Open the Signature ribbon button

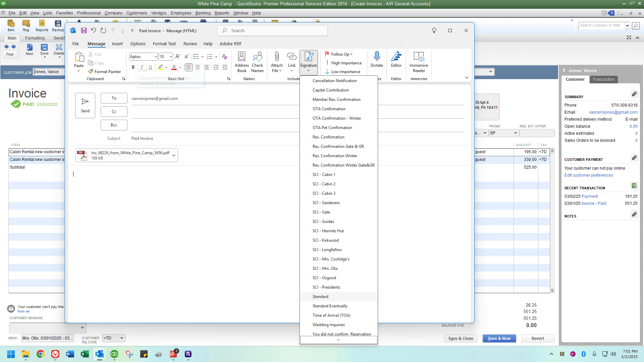(x=309, y=62)
